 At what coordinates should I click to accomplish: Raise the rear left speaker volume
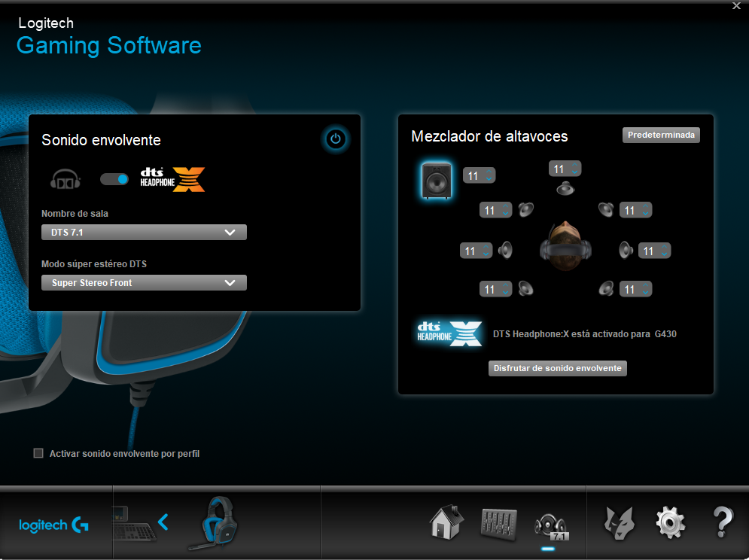pyautogui.click(x=505, y=285)
